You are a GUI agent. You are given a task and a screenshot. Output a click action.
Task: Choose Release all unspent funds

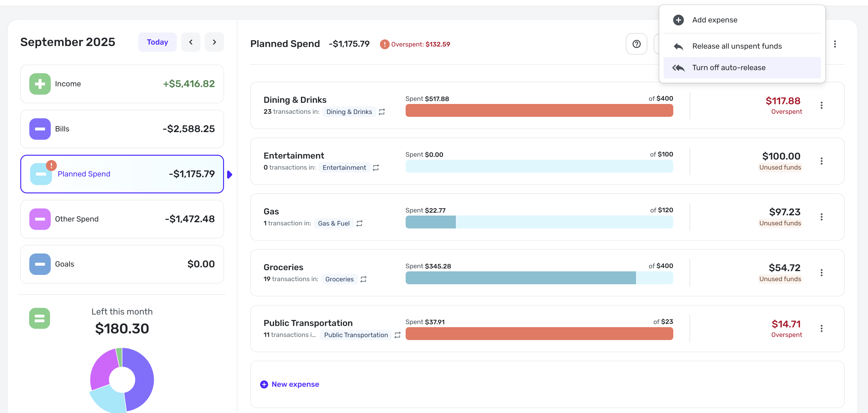click(737, 46)
